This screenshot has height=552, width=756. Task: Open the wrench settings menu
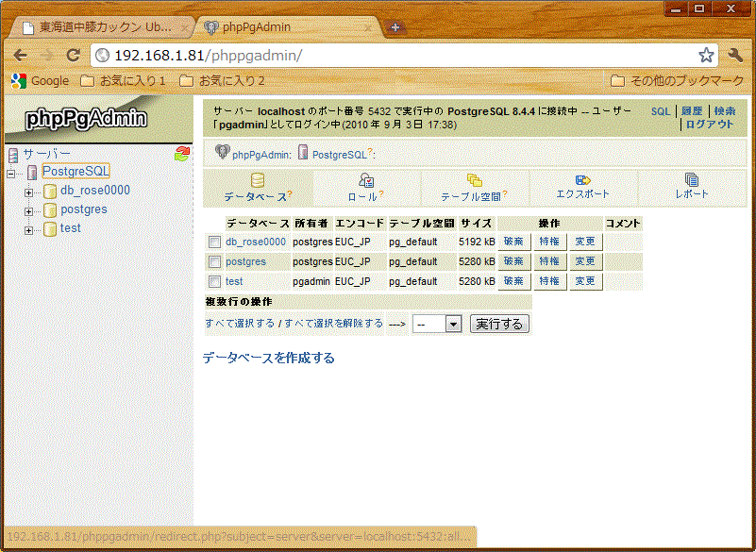pos(735,56)
